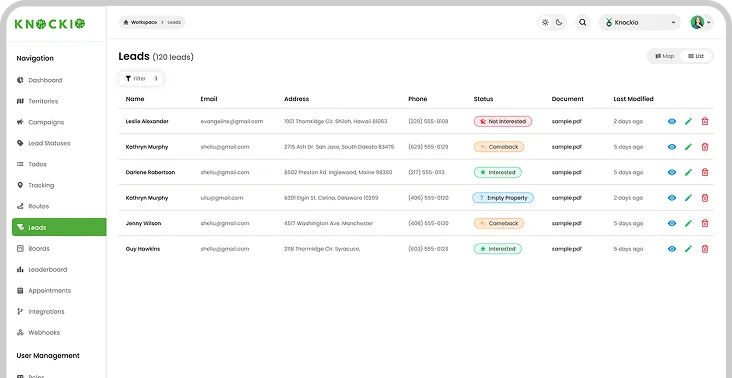
Task: Click the Leads breadcrumb
Action: (174, 22)
